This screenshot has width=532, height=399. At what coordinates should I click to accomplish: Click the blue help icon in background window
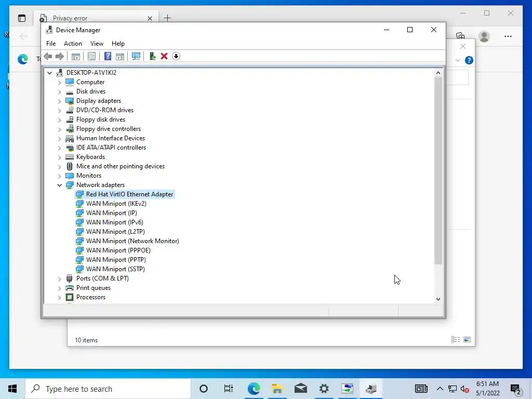coord(469,60)
